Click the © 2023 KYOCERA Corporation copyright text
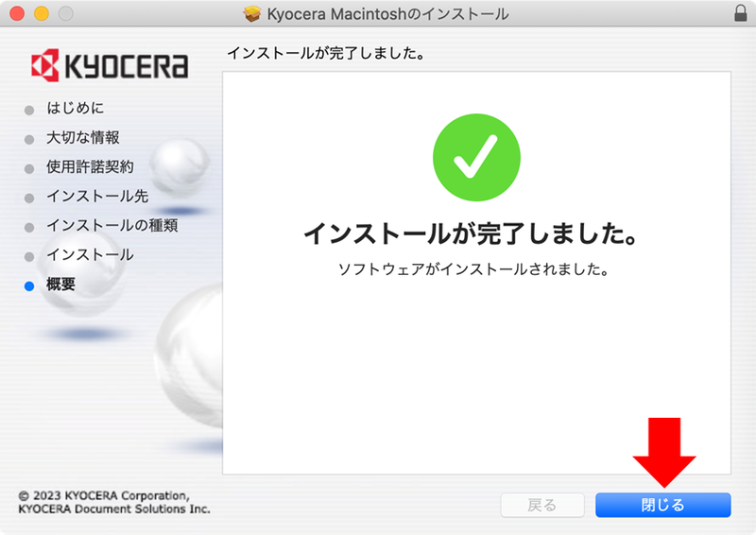 pos(114,502)
